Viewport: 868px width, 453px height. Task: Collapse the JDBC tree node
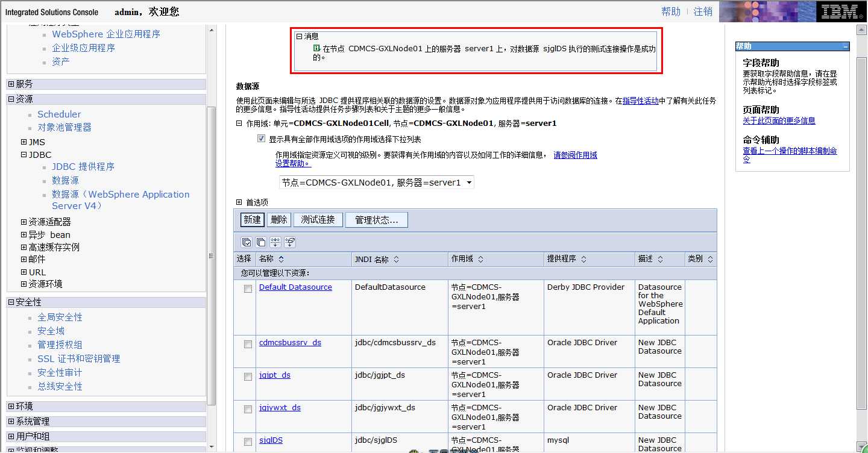pos(24,155)
